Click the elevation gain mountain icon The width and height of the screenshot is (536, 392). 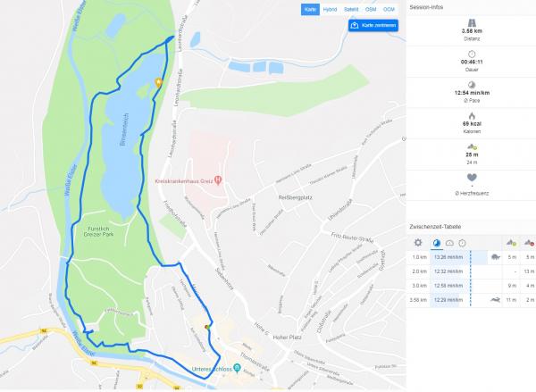[x=511, y=243]
